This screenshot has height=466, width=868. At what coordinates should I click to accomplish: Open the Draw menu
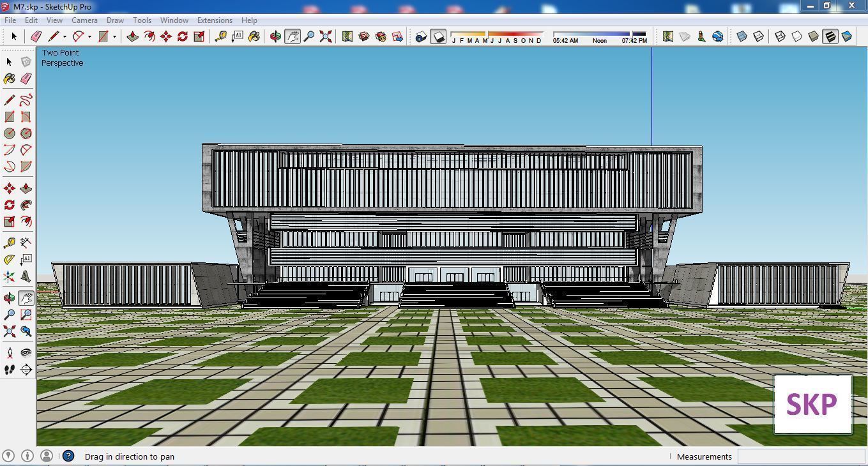point(115,20)
